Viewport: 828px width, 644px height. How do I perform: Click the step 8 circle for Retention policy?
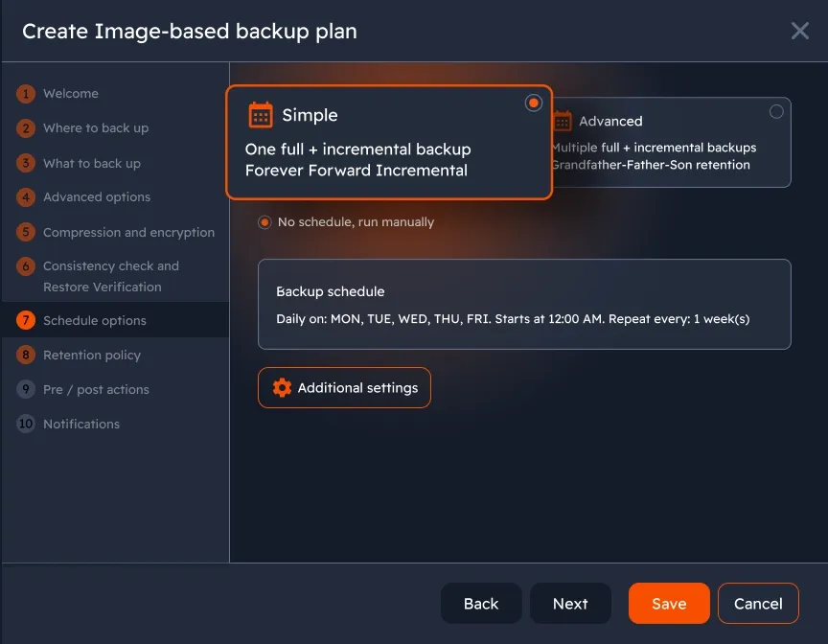pos(25,355)
